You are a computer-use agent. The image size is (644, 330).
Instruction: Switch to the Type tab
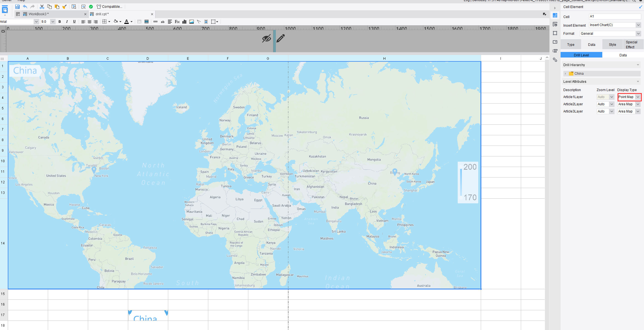click(x=571, y=44)
